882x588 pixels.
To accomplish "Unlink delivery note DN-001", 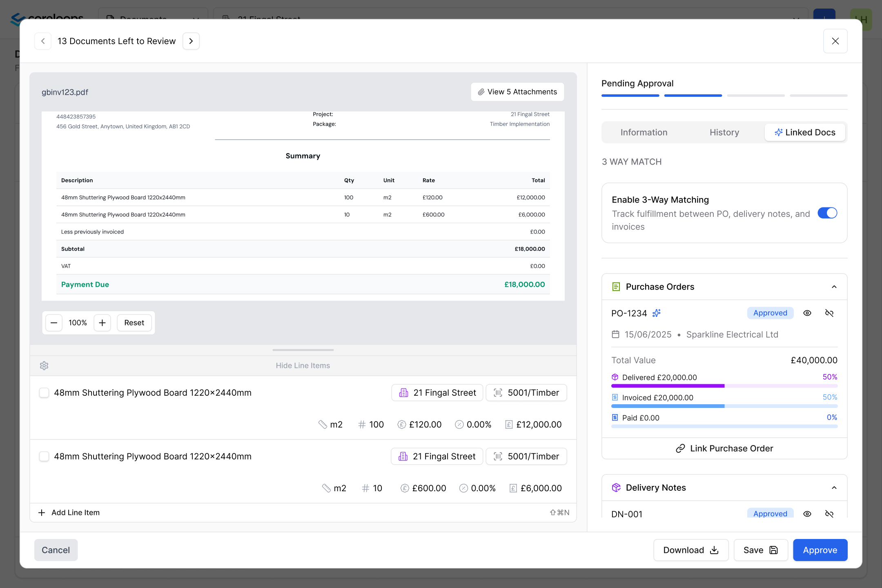I will coord(829,514).
